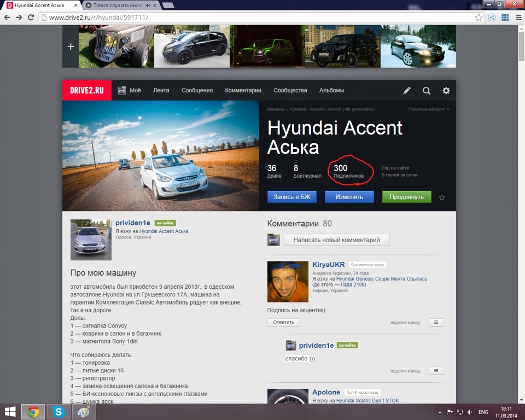Show hidden tray icons arrow
Viewport: 525px width, 420px height.
coord(440,412)
